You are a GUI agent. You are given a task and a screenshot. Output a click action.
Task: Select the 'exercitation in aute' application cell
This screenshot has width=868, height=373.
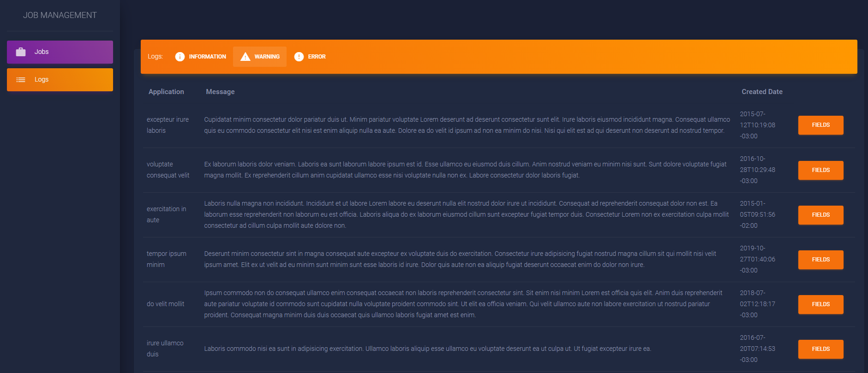[x=167, y=214]
